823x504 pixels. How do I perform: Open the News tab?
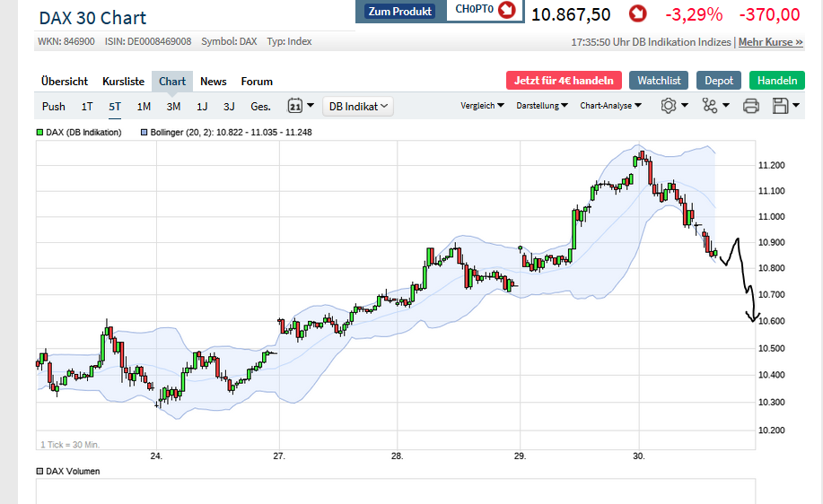click(x=214, y=81)
